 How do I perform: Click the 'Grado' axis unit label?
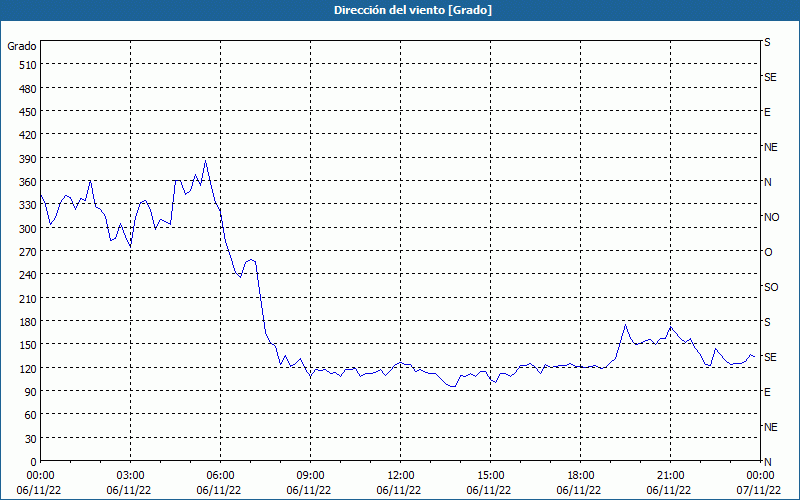[x=22, y=46]
